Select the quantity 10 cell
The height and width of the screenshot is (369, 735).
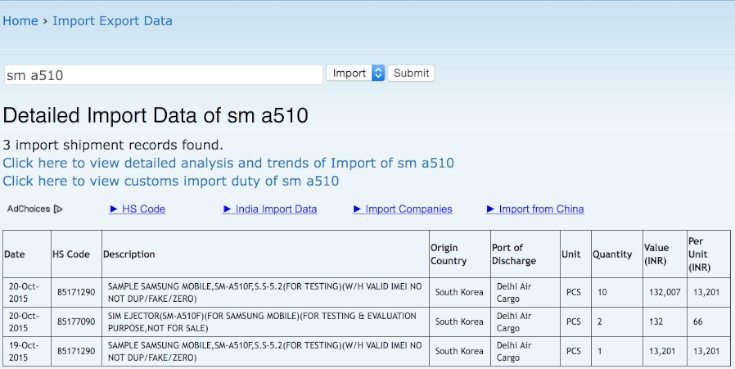pos(617,292)
